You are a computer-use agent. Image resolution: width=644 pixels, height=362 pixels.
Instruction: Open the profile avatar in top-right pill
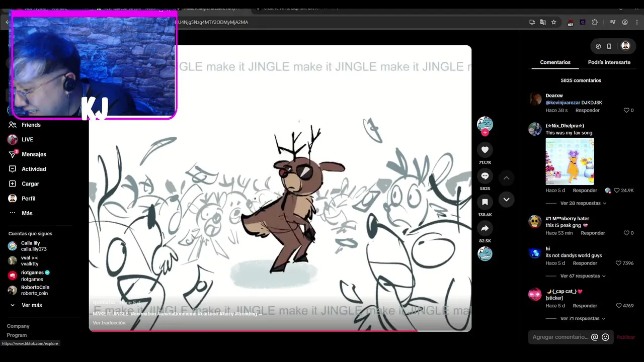pyautogui.click(x=625, y=46)
